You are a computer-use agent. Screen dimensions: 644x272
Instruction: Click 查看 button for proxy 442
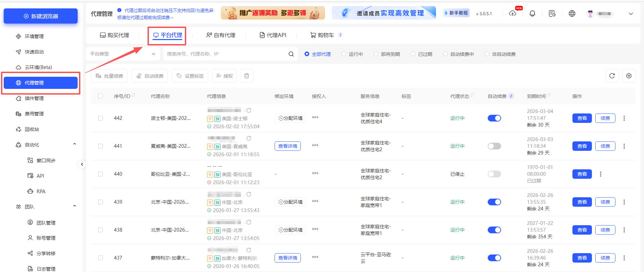click(x=582, y=118)
